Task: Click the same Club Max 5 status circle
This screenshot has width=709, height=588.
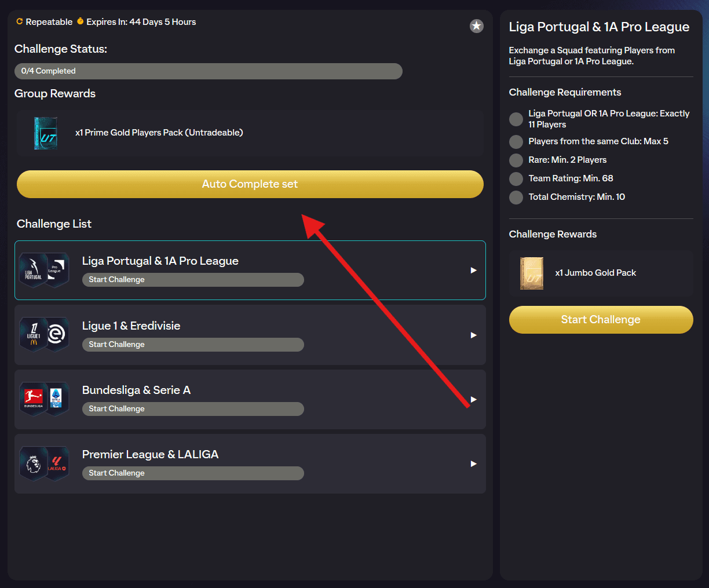Action: 516,142
